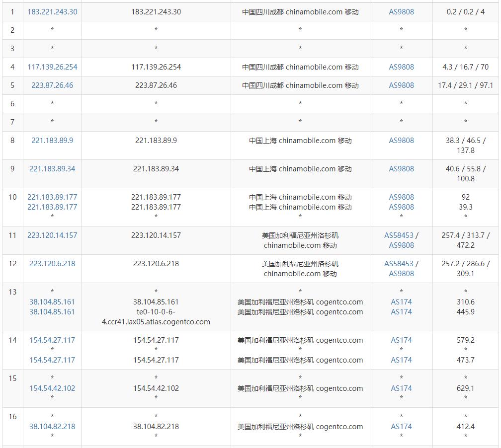Image resolution: width=501 pixels, height=448 pixels.
Task: Open IP link 183.221.243.30 in hop 1
Action: pos(52,12)
